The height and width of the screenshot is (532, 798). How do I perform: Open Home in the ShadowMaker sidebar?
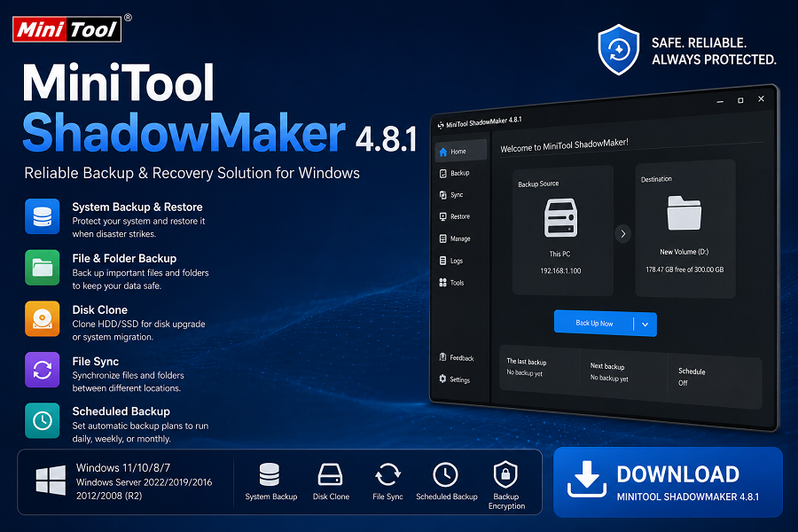[x=460, y=152]
